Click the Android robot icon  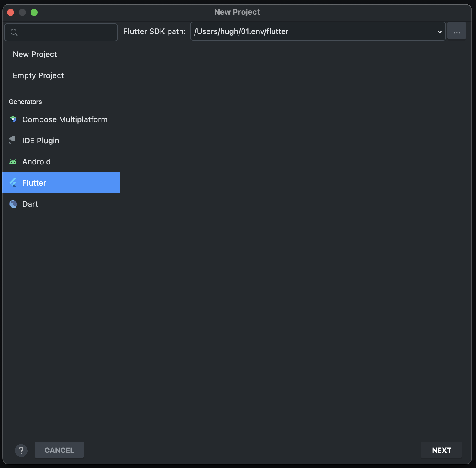pyautogui.click(x=13, y=161)
